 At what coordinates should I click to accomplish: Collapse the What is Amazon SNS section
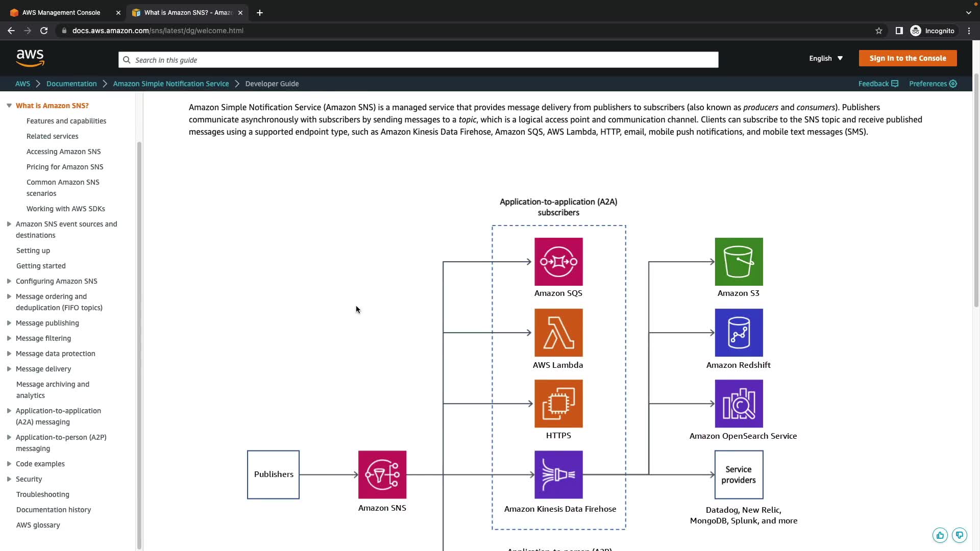pyautogui.click(x=9, y=106)
